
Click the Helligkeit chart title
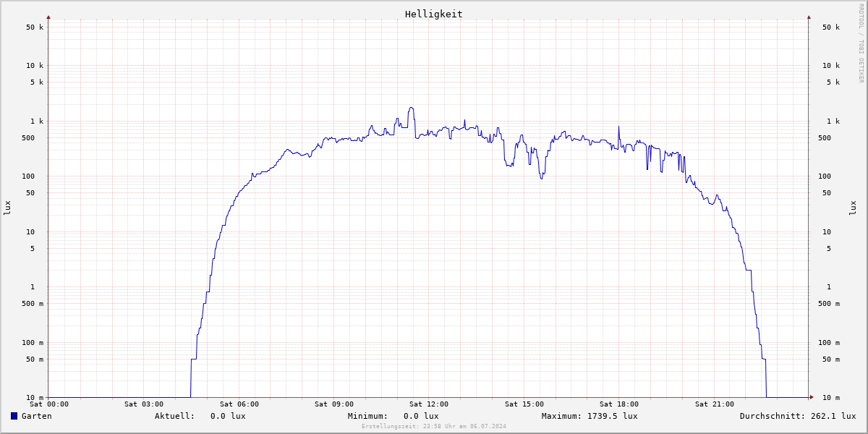pyautogui.click(x=434, y=14)
